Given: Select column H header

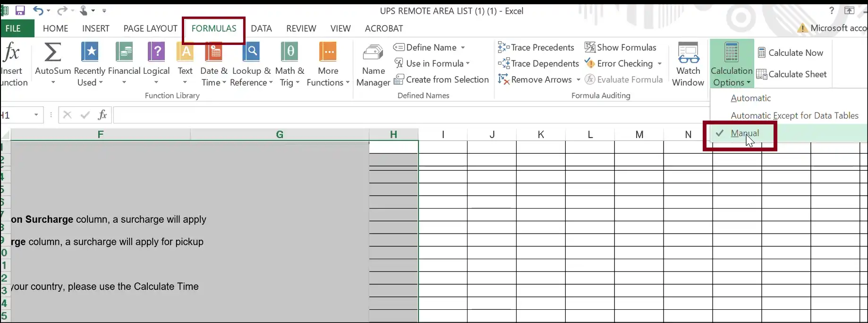Looking at the screenshot, I should [x=393, y=134].
